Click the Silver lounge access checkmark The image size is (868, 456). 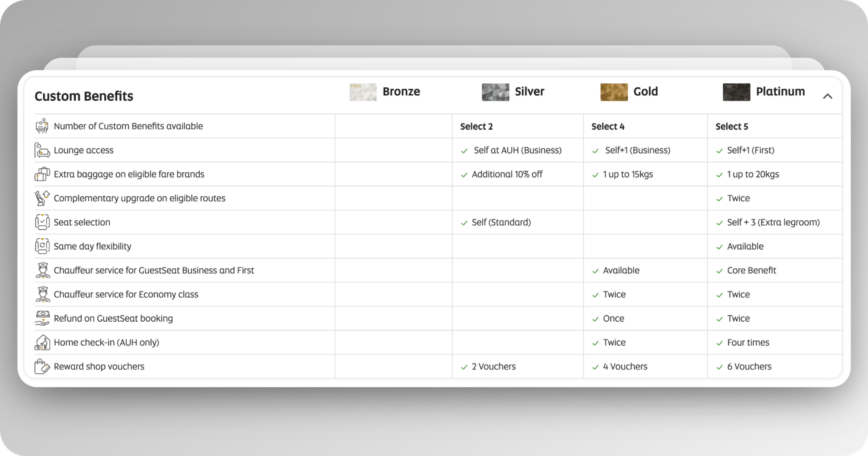(464, 151)
